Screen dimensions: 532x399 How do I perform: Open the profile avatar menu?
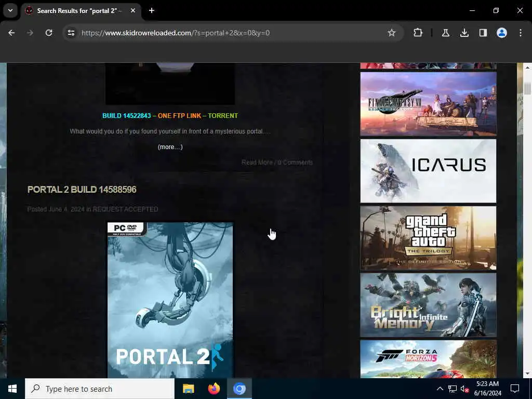click(x=502, y=33)
